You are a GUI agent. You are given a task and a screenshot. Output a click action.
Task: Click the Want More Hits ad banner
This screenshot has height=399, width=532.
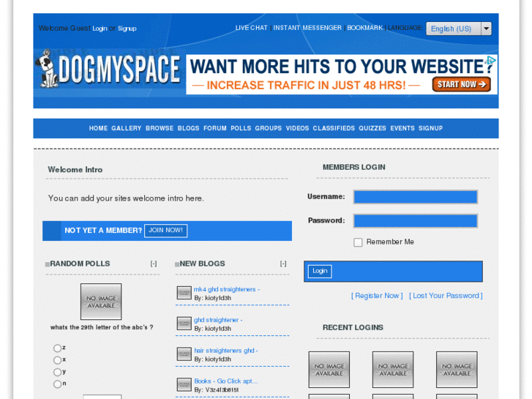pos(342,75)
